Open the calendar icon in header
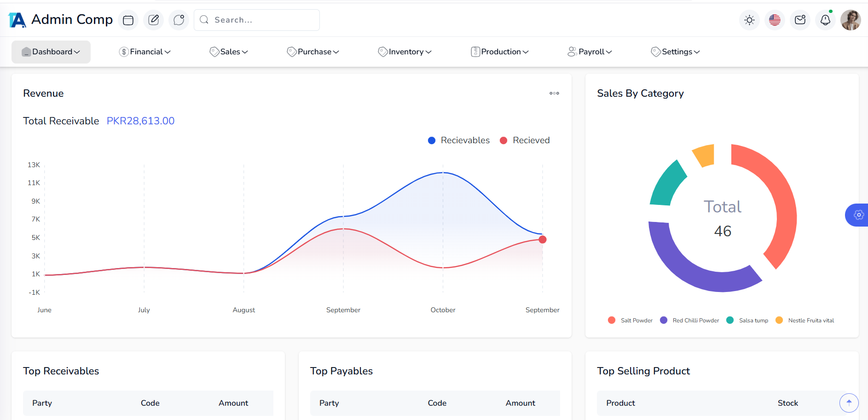 click(x=128, y=20)
